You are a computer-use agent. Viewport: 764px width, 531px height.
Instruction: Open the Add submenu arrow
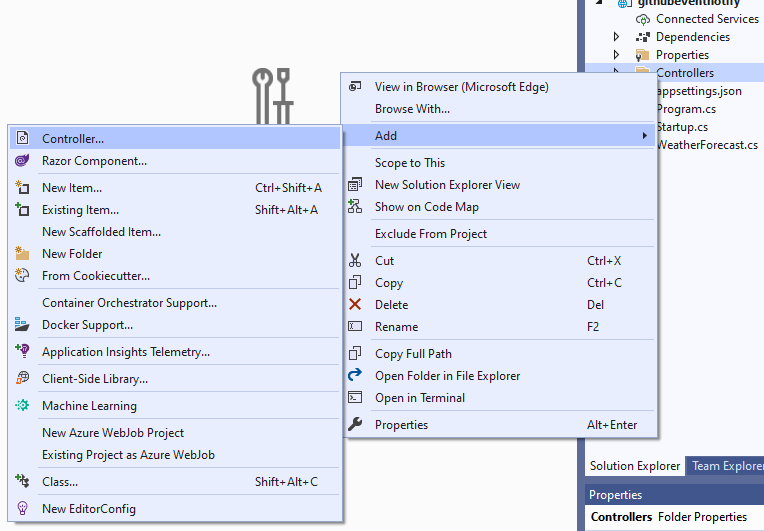click(644, 135)
